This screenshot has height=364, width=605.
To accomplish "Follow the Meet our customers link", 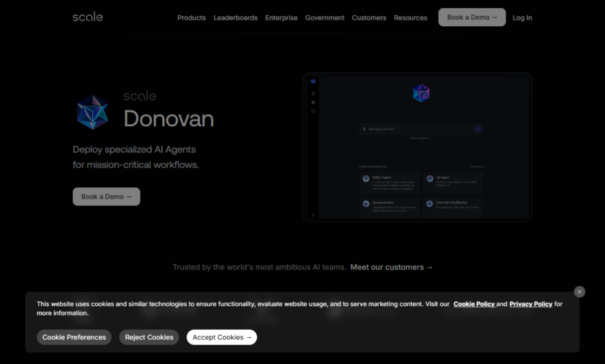I will pos(391,267).
